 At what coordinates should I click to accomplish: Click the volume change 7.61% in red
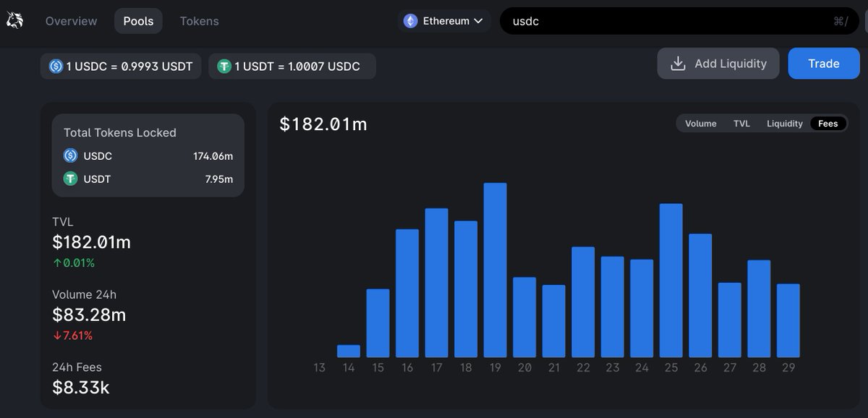click(72, 336)
